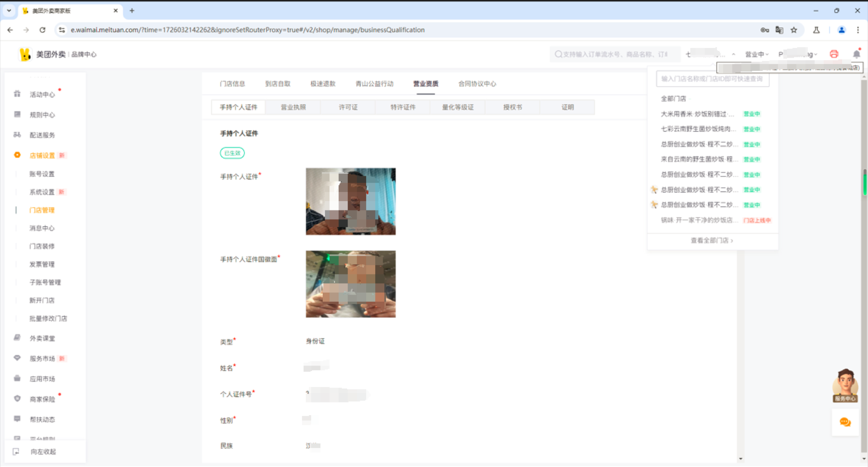Click the red printer icon
This screenshot has width=868, height=467.
[x=834, y=54]
